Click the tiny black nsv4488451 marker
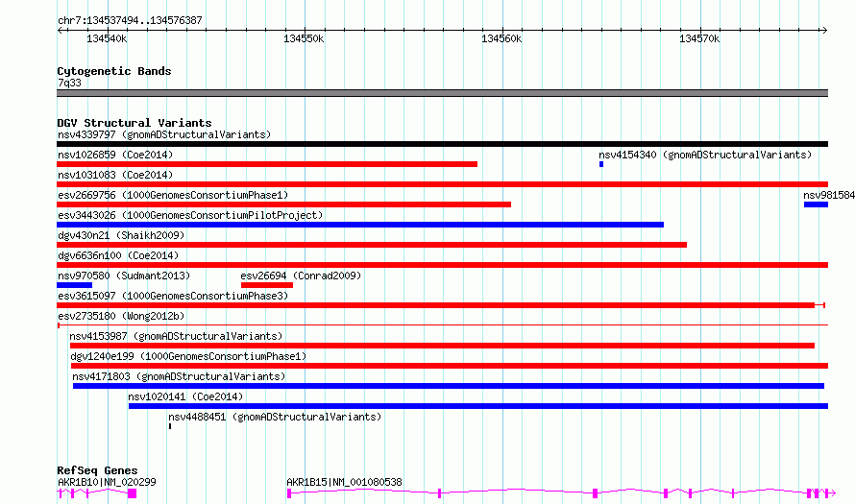855x504 pixels. click(x=170, y=426)
